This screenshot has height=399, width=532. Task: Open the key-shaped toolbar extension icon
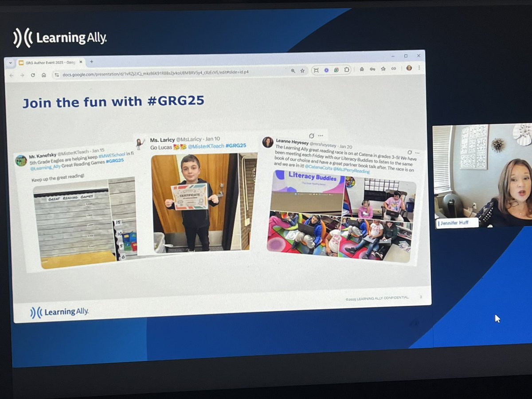pyautogui.click(x=372, y=69)
